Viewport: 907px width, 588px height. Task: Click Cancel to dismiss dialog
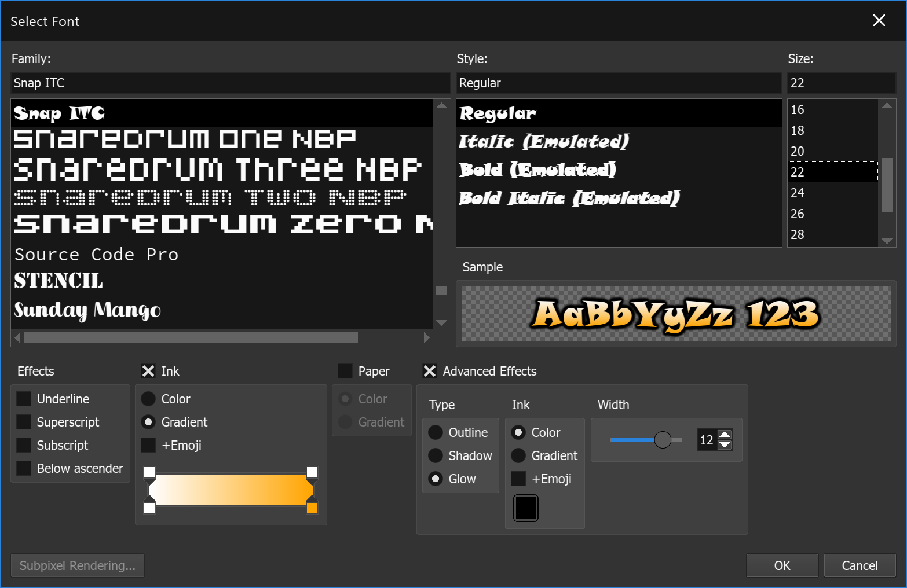(860, 565)
